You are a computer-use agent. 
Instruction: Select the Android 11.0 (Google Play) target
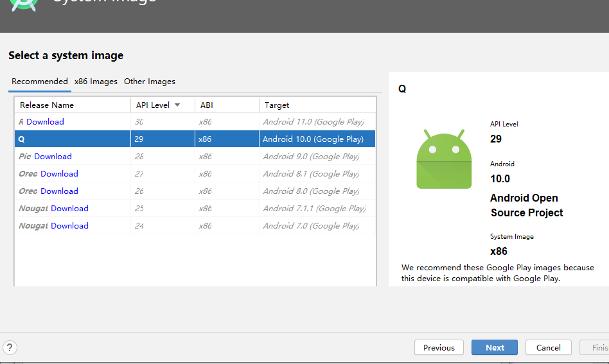point(313,122)
